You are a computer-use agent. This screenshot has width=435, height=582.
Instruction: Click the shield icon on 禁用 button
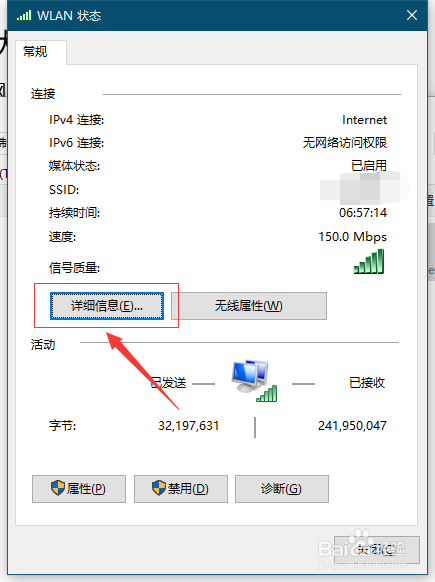tap(159, 488)
